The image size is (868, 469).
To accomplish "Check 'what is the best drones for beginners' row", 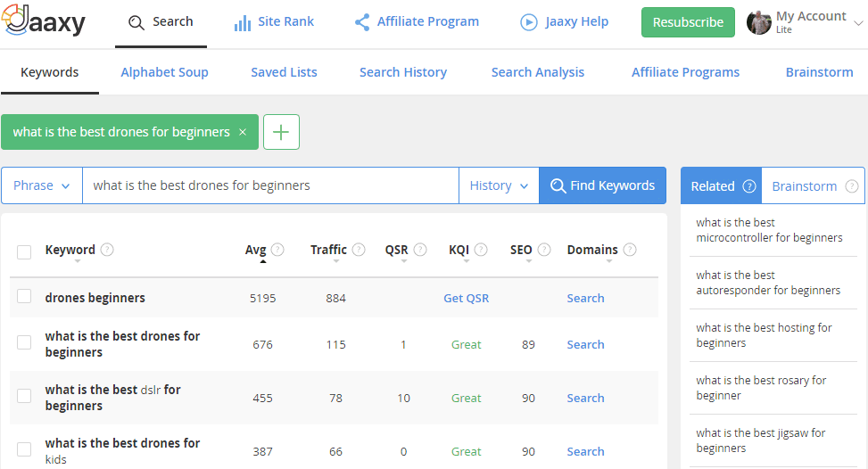I will (x=24, y=342).
